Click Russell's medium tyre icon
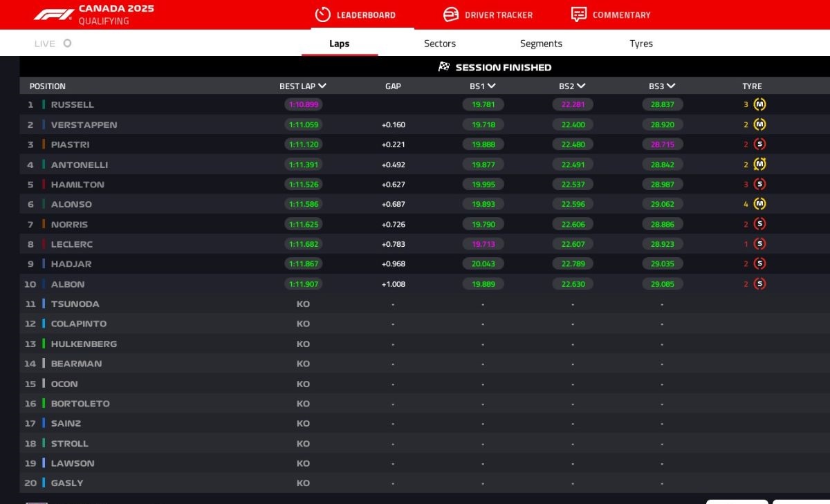Viewport: 830px width, 504px height. point(759,104)
